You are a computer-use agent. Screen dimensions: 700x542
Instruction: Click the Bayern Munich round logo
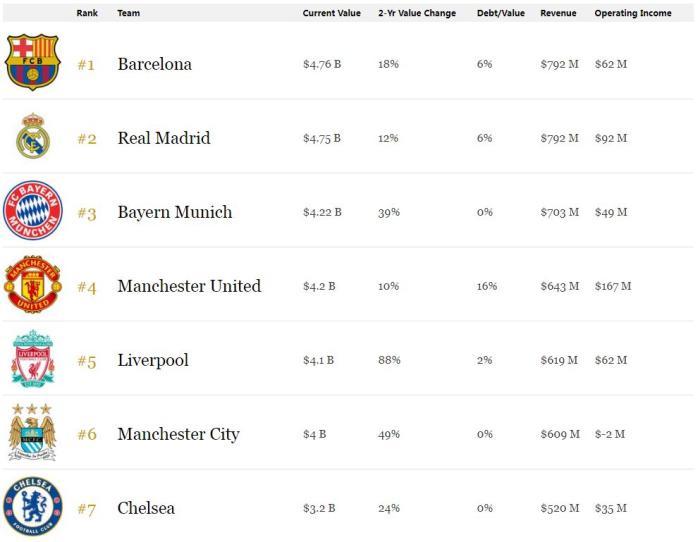[33, 211]
